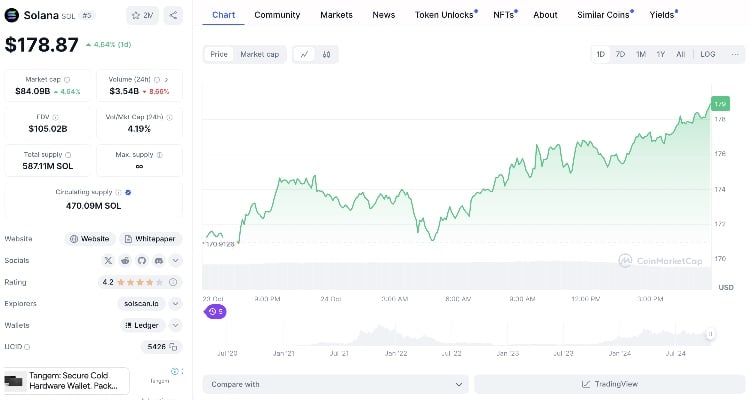Click Circulating supply info icon
The height and width of the screenshot is (400, 750).
tap(118, 192)
